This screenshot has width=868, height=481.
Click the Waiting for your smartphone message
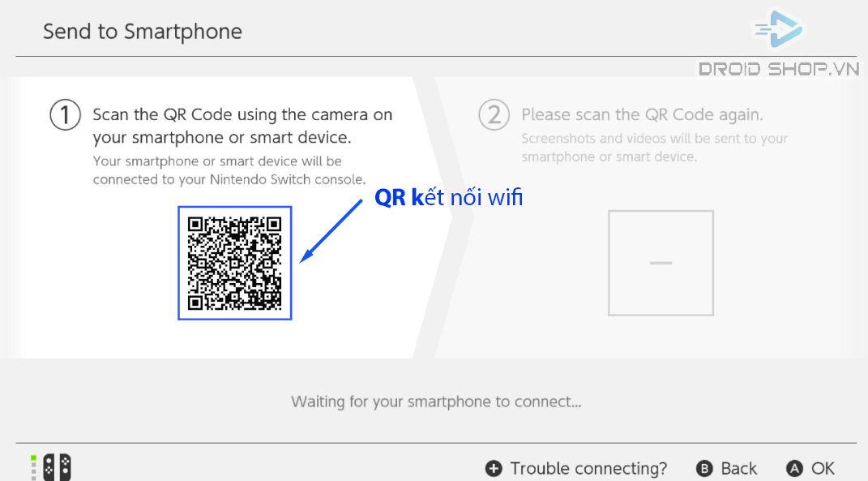pos(436,402)
